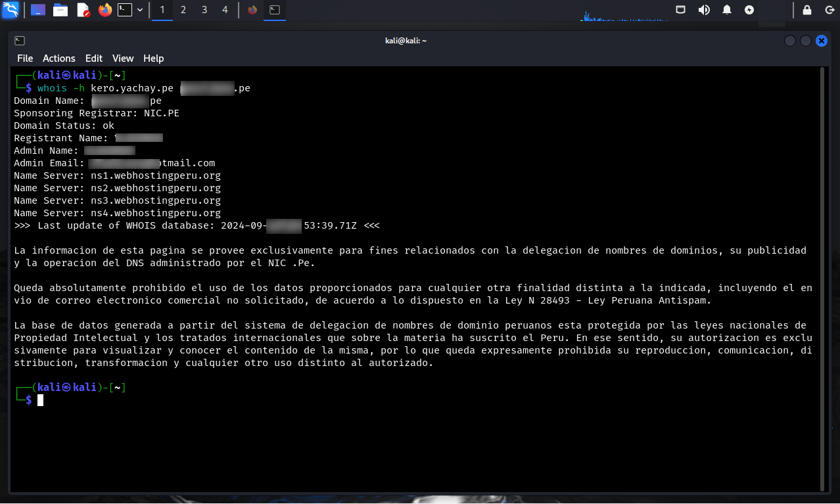The width and height of the screenshot is (840, 504).
Task: Click the show desktop icon in panel
Action: pos(39,10)
